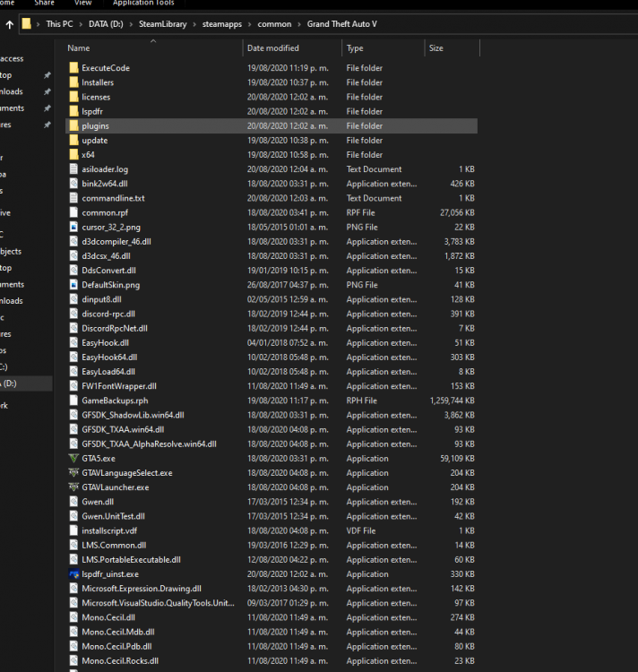Screen dimensions: 638x672
Task: Select the EasyLoad64.dll file name
Action: 108,372
